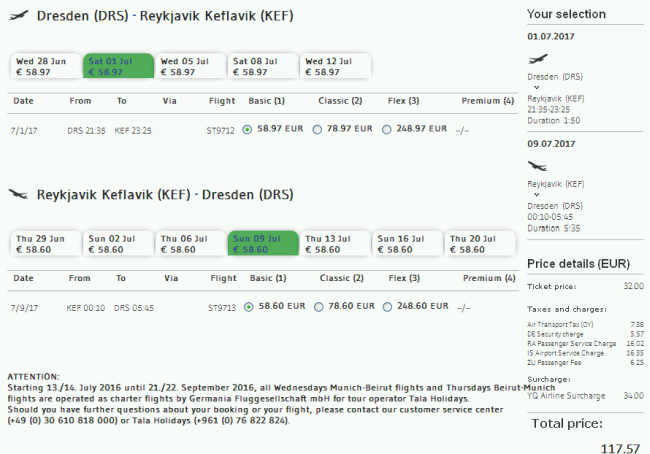The width and height of the screenshot is (650, 454).
Task: Select Classic fare 78.60 EUR return
Action: coord(318,307)
